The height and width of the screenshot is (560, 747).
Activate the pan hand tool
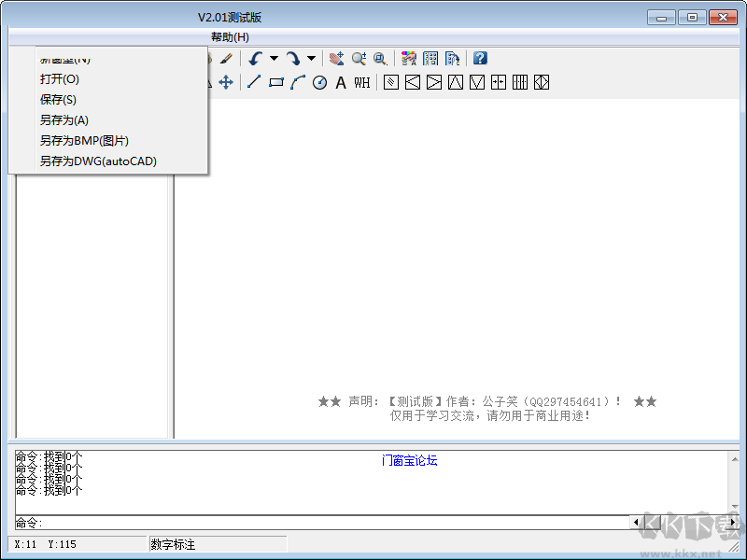pos(337,59)
